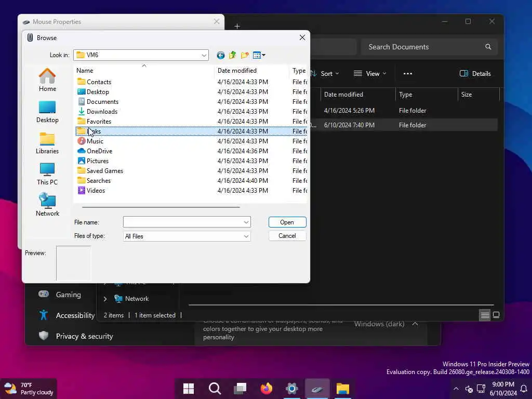Click the Open button

tap(287, 222)
